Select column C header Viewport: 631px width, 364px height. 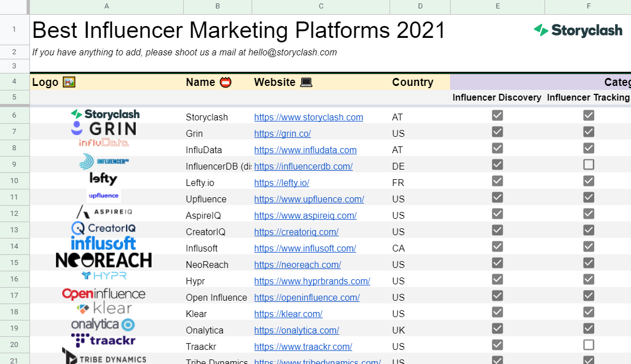coord(321,6)
